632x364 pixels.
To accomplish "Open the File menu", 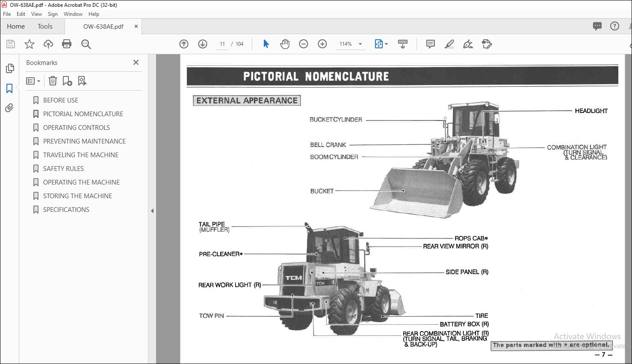I will (x=7, y=14).
